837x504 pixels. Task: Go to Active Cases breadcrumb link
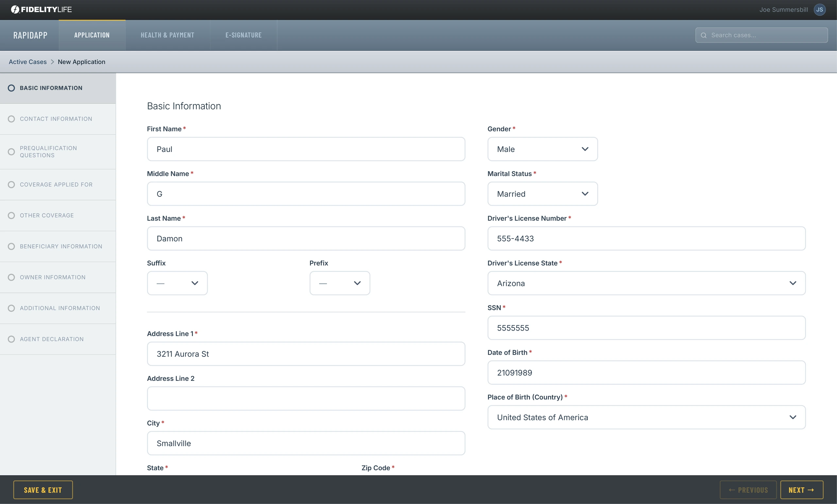(28, 62)
